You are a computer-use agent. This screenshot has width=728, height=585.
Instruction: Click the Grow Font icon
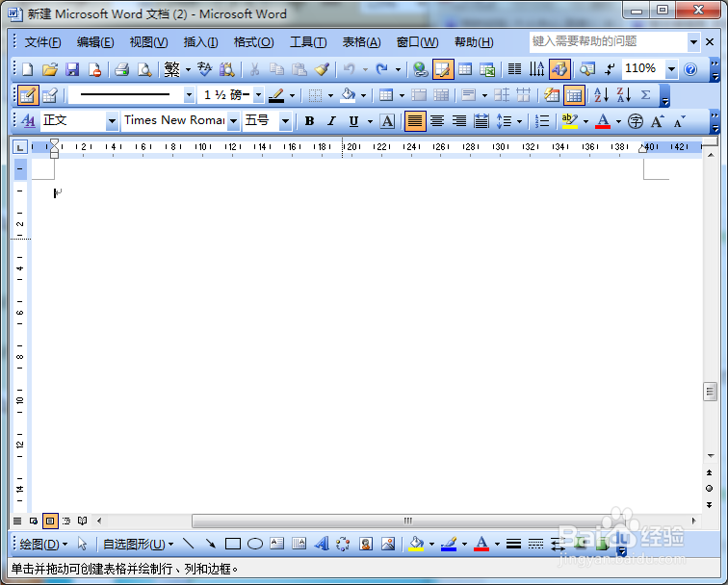click(658, 121)
